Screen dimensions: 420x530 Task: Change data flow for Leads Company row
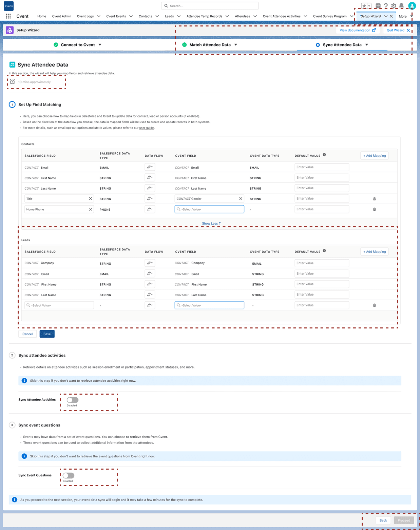[x=150, y=263]
